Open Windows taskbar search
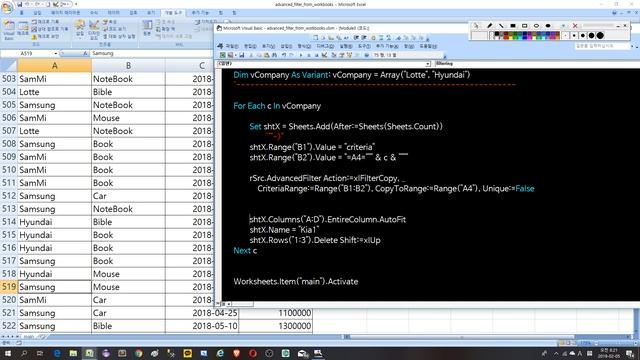640x360 pixels. pyautogui.click(x=24, y=353)
